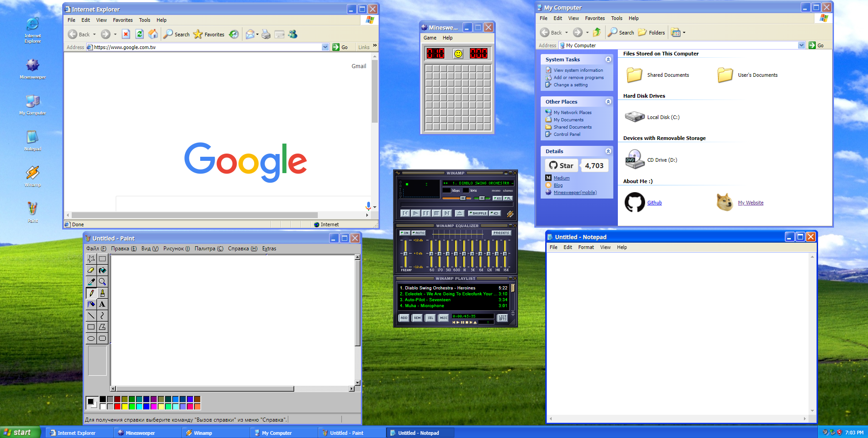The height and width of the screenshot is (438, 868).
Task: Toggle the PL playlist button in Winamp
Action: pos(508,198)
